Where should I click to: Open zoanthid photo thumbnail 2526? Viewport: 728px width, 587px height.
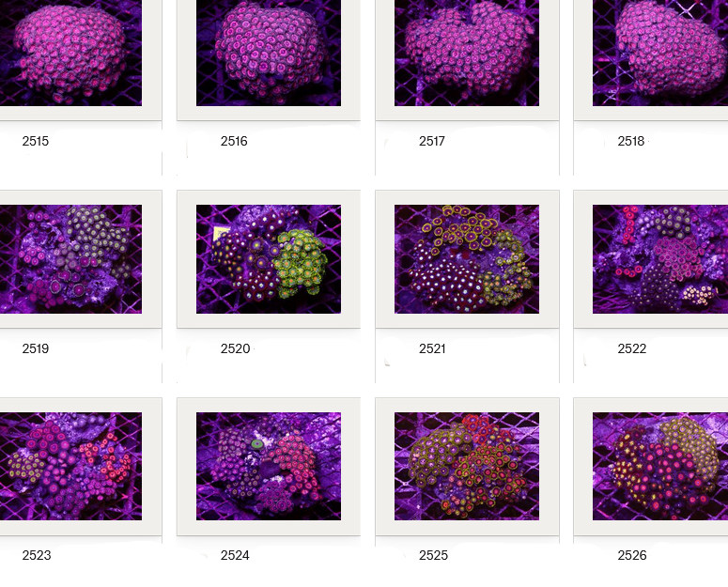[x=660, y=467]
